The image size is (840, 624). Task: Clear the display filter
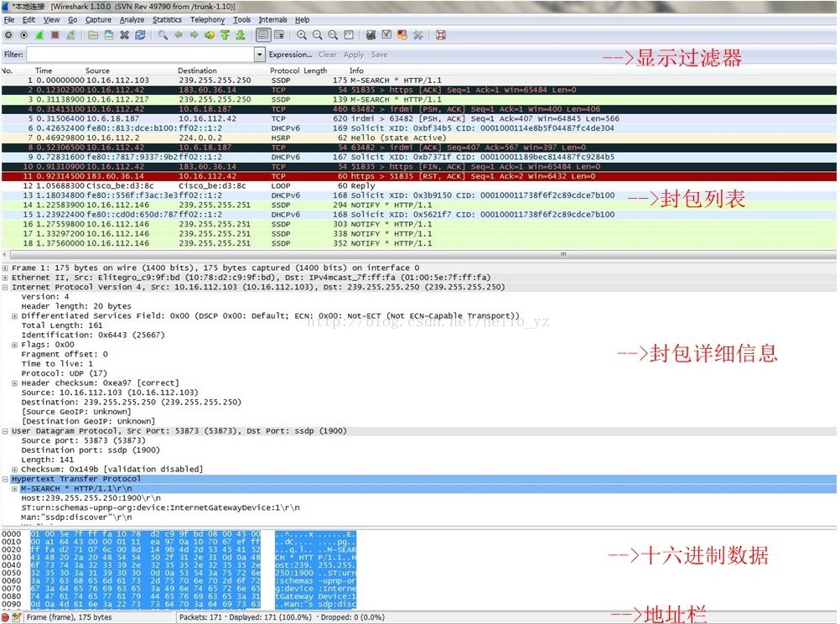[x=327, y=55]
